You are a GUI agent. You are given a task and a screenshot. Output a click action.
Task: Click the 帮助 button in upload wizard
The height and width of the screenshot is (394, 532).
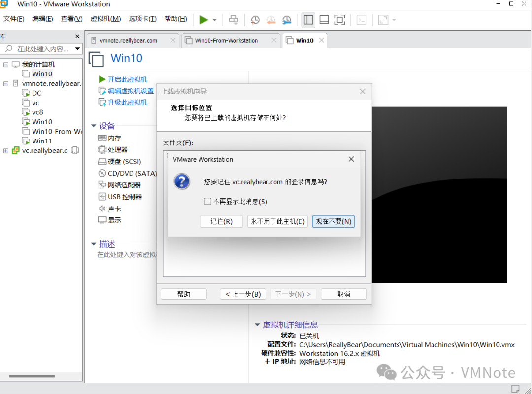tap(184, 294)
